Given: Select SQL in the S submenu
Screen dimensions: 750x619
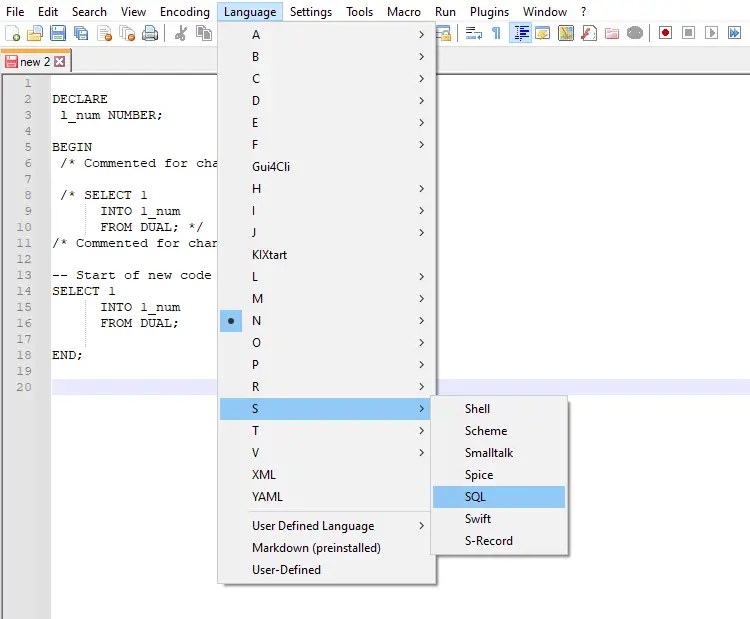Looking at the screenshot, I should (x=499, y=497).
